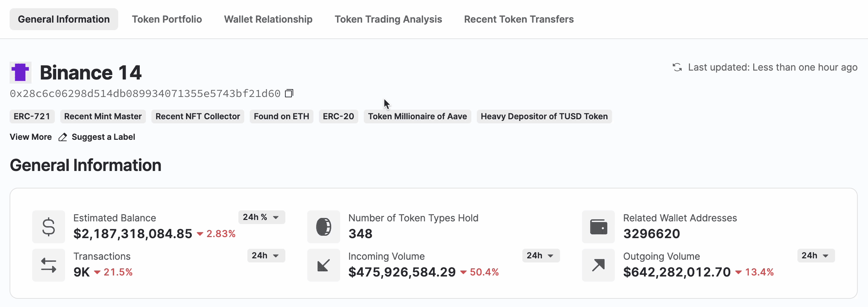The height and width of the screenshot is (307, 868).
Task: Click the Suggest a Label link
Action: (103, 137)
